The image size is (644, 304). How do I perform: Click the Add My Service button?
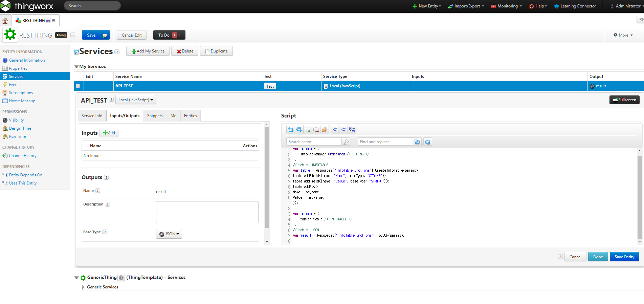click(x=148, y=51)
